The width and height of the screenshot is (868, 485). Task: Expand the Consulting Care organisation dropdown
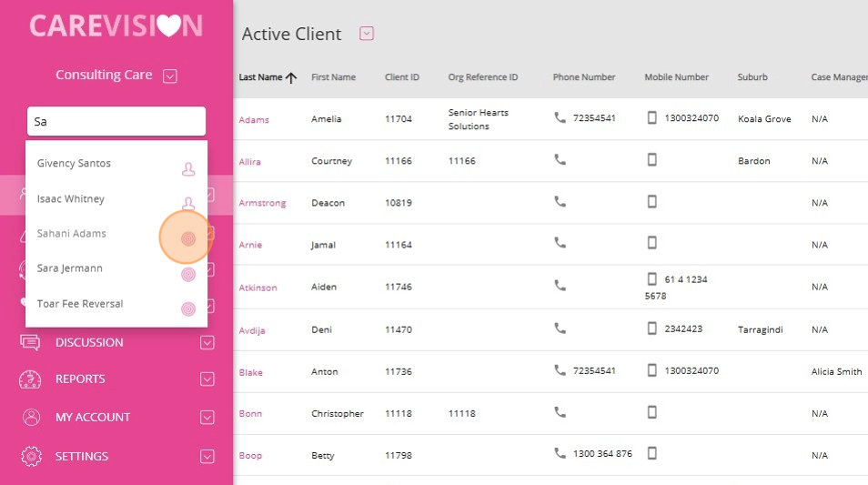coord(170,76)
